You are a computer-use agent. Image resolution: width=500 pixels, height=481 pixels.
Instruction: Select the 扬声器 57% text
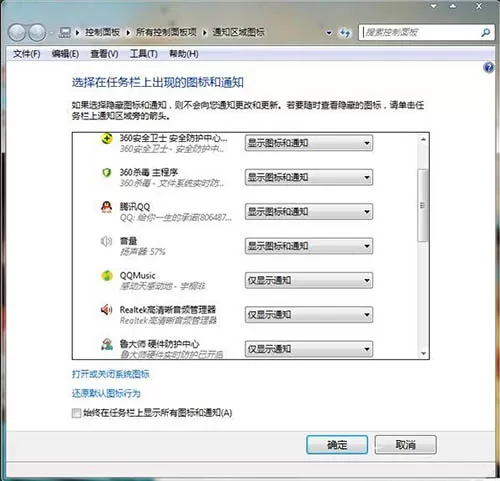click(x=143, y=252)
